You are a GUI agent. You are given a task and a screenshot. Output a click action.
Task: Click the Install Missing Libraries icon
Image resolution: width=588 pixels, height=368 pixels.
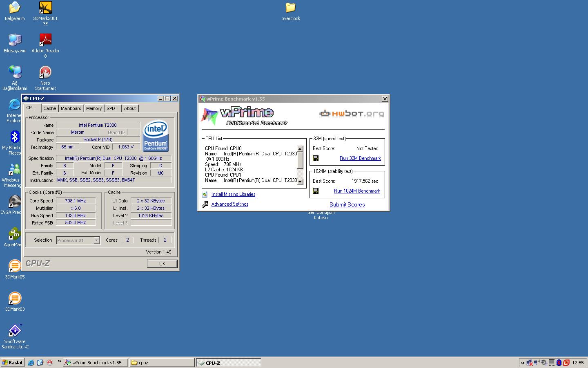point(205,194)
